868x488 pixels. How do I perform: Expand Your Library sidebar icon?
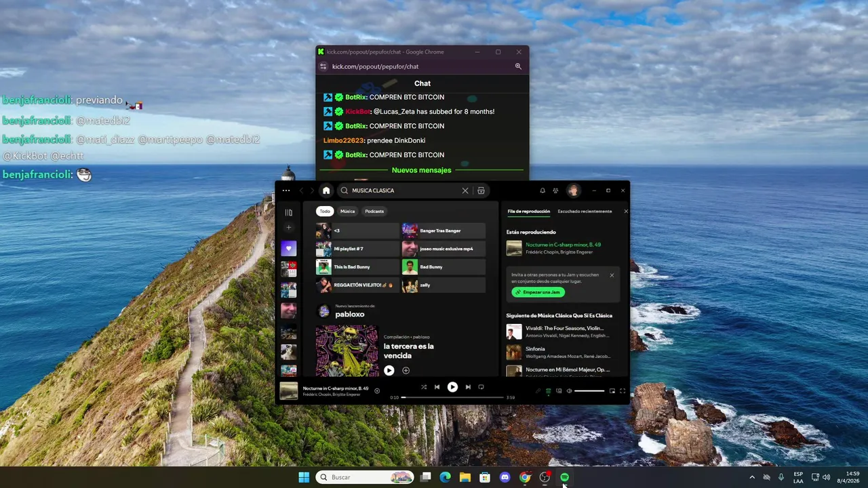pos(288,212)
